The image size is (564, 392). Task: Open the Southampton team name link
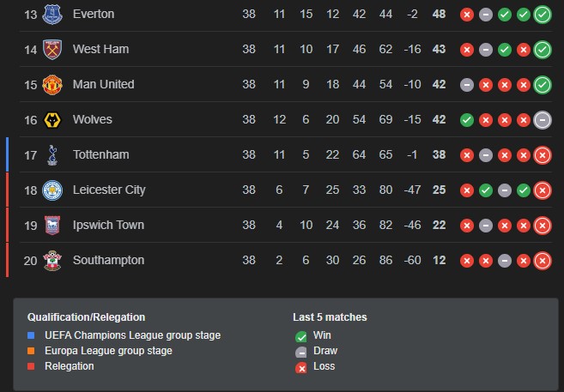(x=108, y=261)
